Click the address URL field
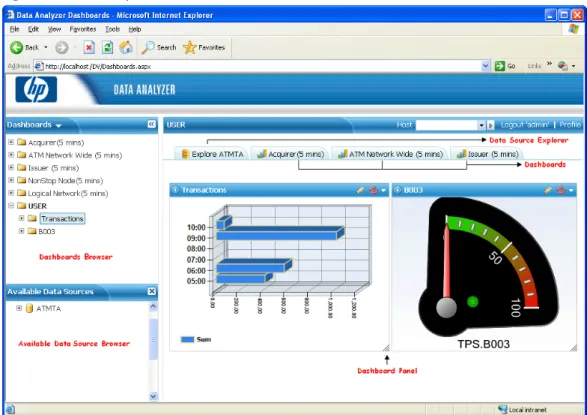 click(257, 66)
